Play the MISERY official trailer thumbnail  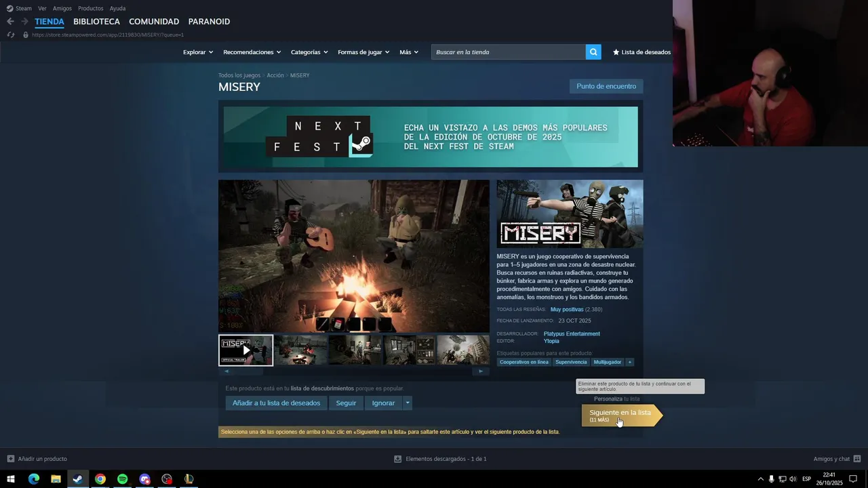point(245,350)
